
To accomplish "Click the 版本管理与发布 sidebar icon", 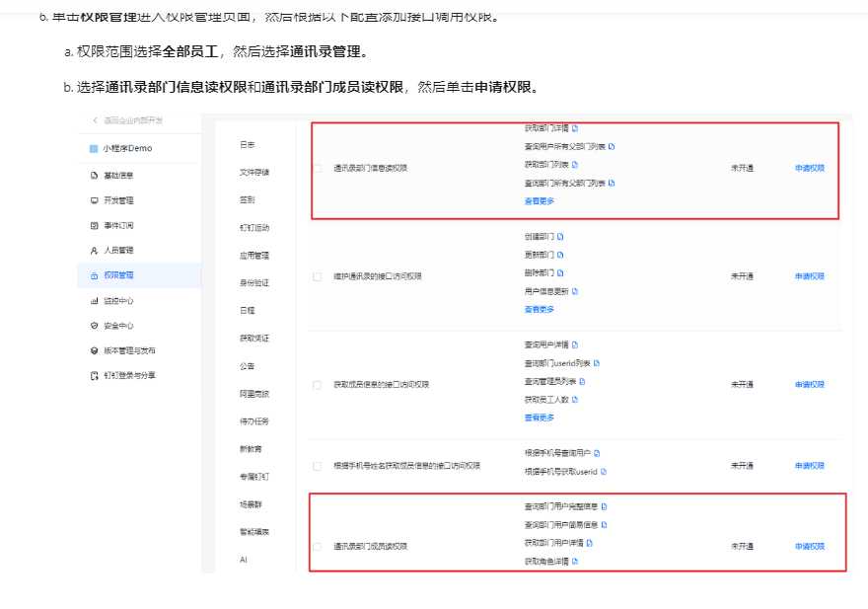I will [94, 350].
